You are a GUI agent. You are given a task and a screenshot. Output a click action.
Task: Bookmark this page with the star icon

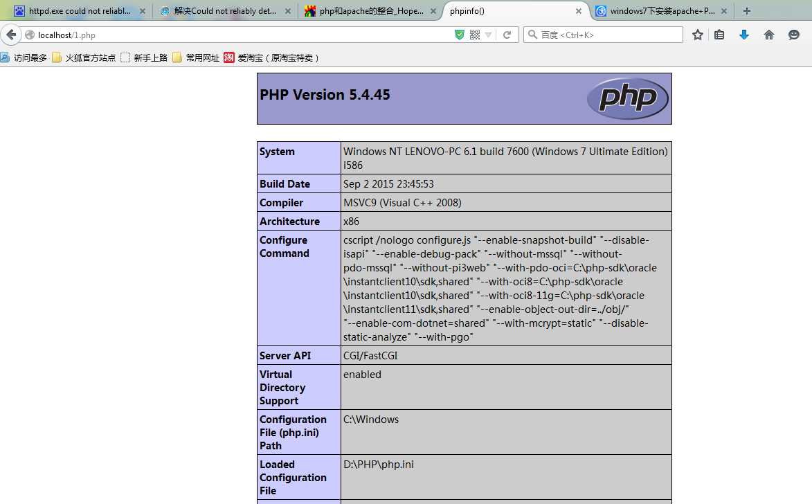[698, 35]
